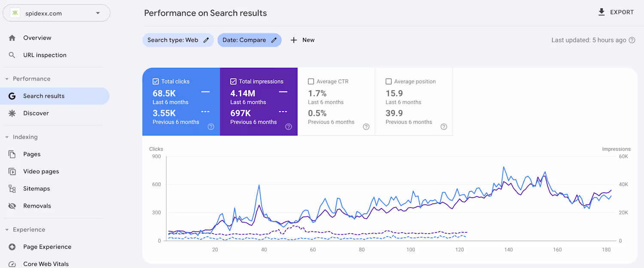This screenshot has width=644, height=268.
Task: Open the Core Web Vitals report
Action: (x=46, y=264)
